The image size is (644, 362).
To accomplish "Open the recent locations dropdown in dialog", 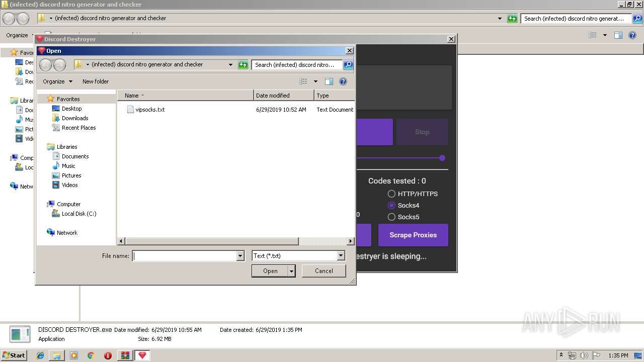I will [88, 64].
